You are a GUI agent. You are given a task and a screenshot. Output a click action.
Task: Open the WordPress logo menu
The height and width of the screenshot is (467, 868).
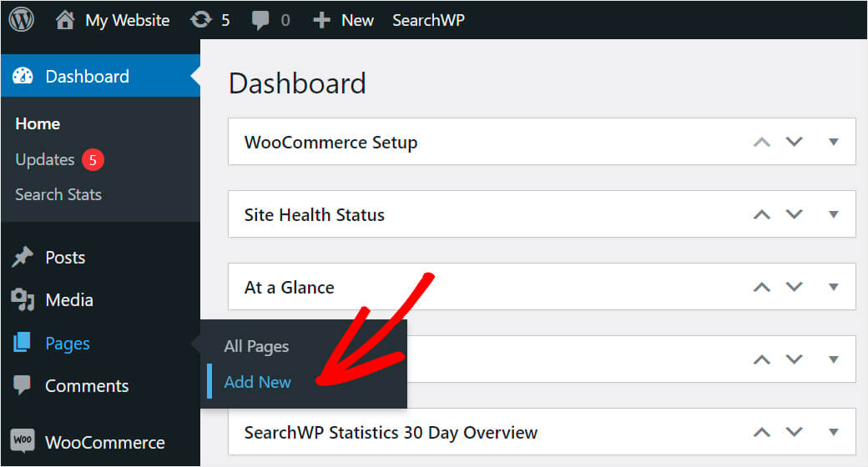point(22,20)
